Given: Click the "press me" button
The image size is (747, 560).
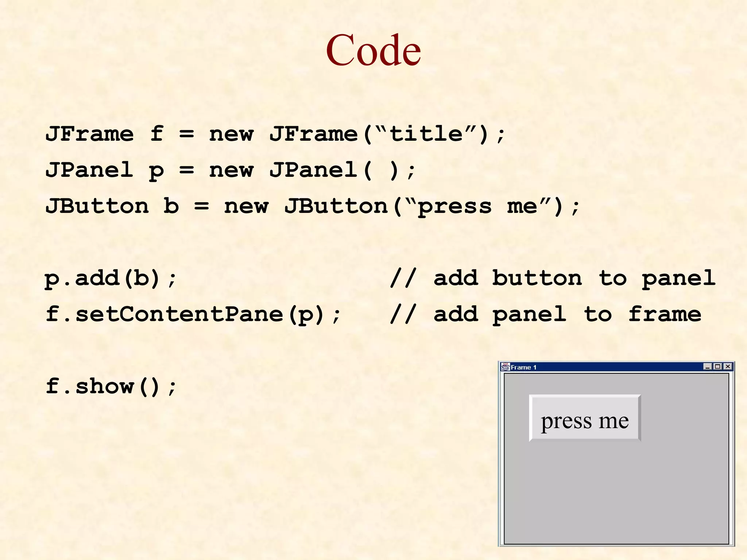Looking at the screenshot, I should coord(585,418).
